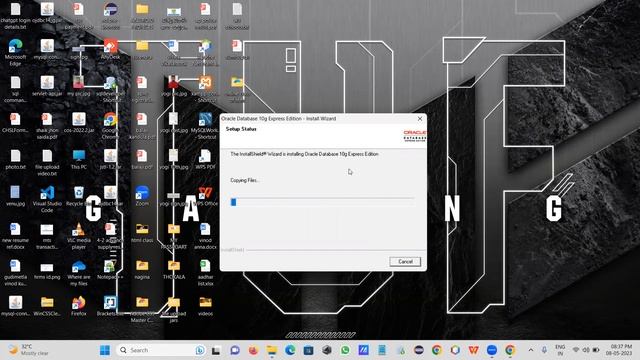Open weather widget showing 32°C
The image size is (640, 360).
click(29, 350)
